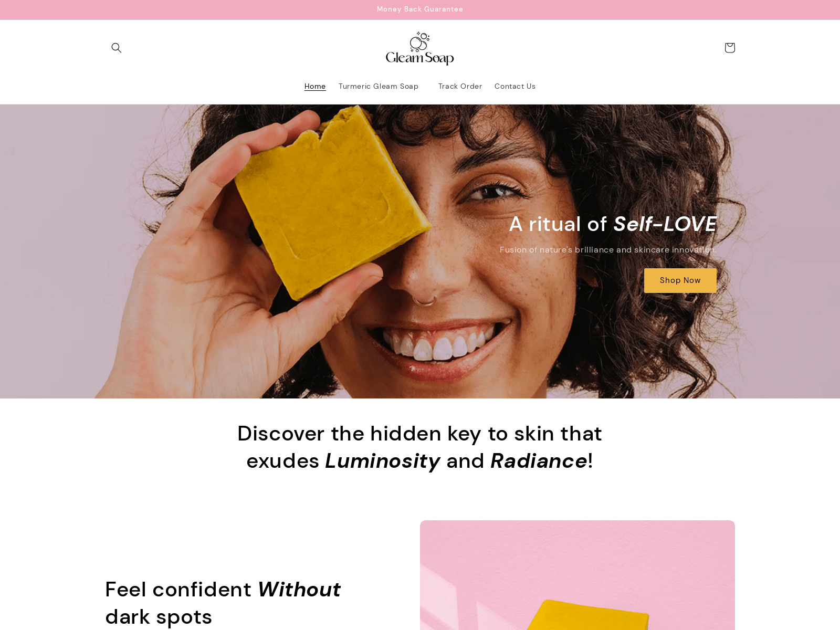Click the Shop Now button
The width and height of the screenshot is (840, 630).
(x=680, y=280)
